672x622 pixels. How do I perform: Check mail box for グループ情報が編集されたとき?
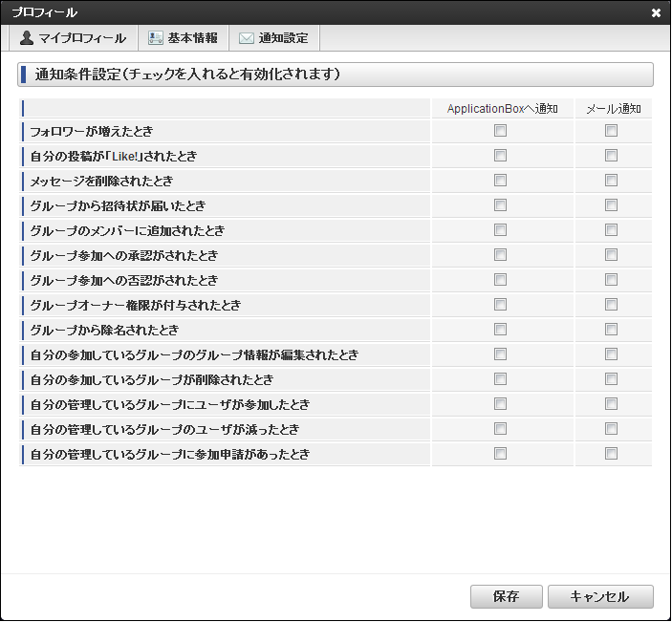[x=611, y=354]
